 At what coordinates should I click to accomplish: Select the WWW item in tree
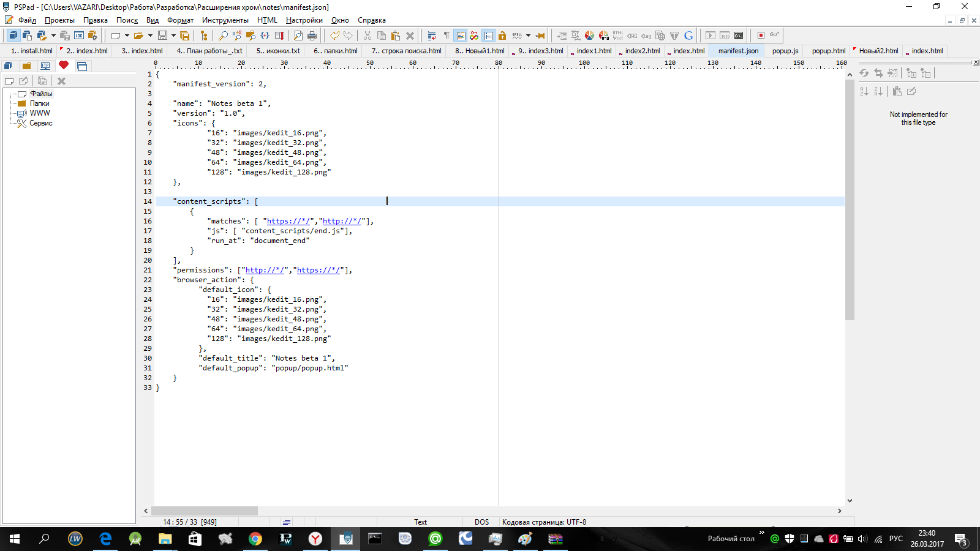(40, 113)
